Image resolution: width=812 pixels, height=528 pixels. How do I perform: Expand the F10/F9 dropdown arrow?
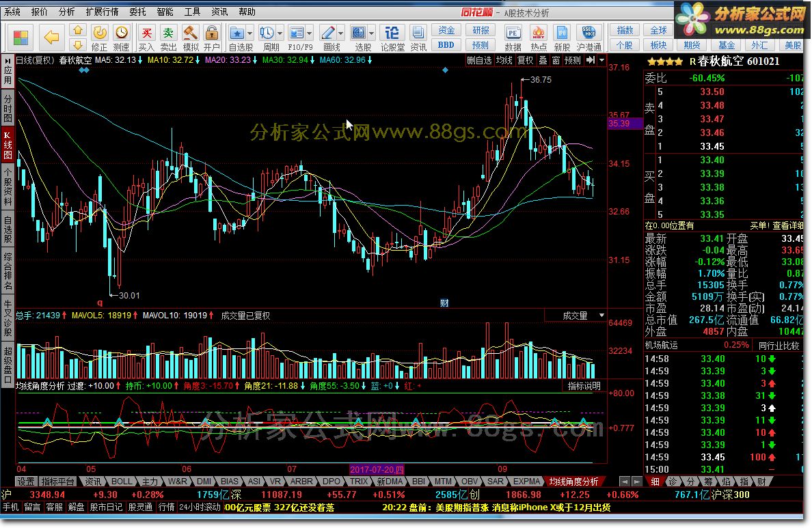(309, 33)
